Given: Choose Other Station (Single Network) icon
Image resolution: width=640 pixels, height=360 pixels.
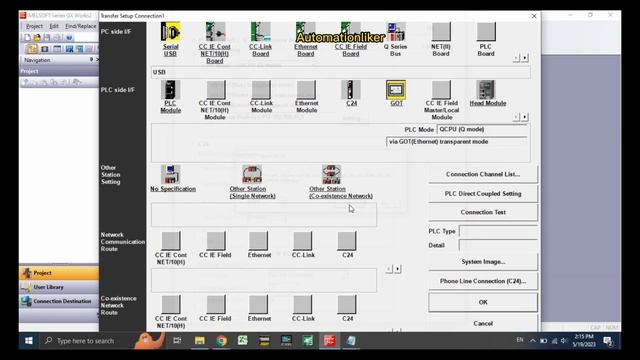Looking at the screenshot, I should coord(252,175).
